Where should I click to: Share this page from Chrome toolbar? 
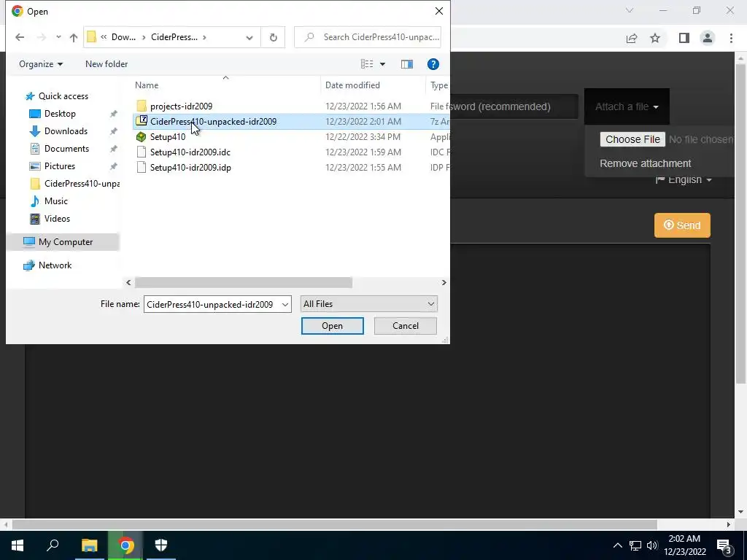(x=632, y=39)
